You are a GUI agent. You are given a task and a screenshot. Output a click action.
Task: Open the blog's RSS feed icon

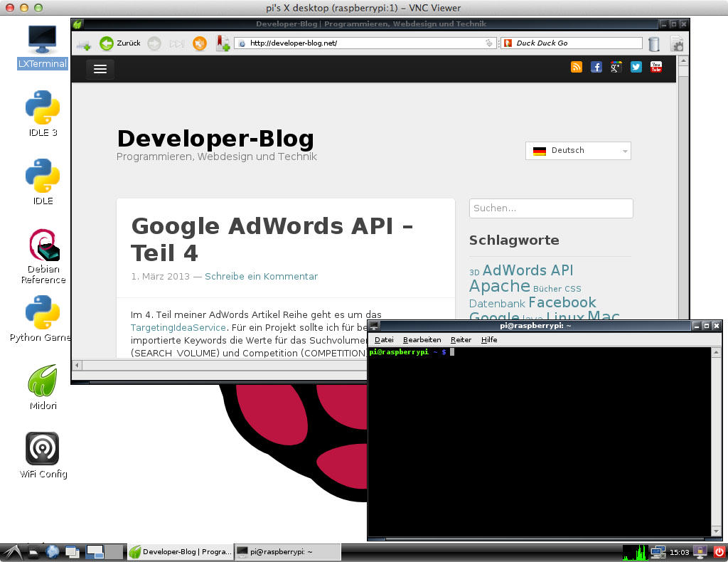pos(577,67)
